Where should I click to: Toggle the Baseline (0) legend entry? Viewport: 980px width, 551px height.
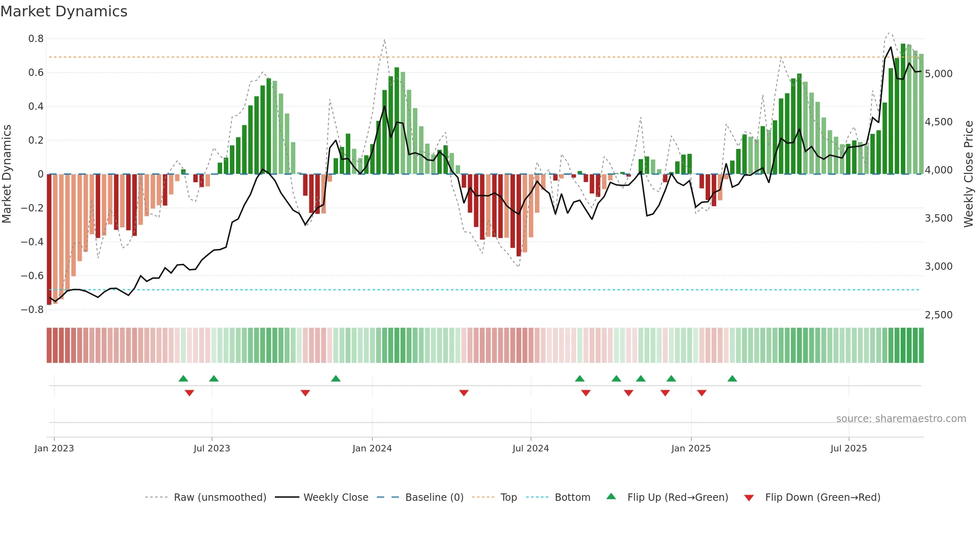[x=434, y=497]
